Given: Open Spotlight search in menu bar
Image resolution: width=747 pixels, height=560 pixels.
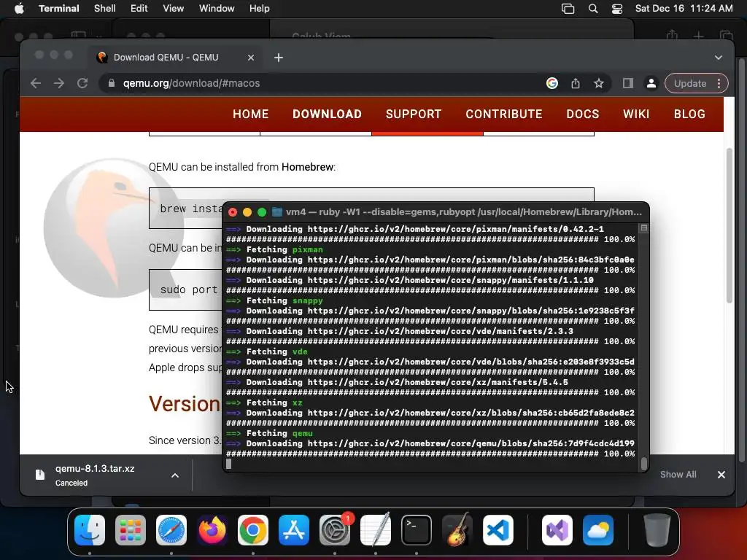Looking at the screenshot, I should [593, 9].
